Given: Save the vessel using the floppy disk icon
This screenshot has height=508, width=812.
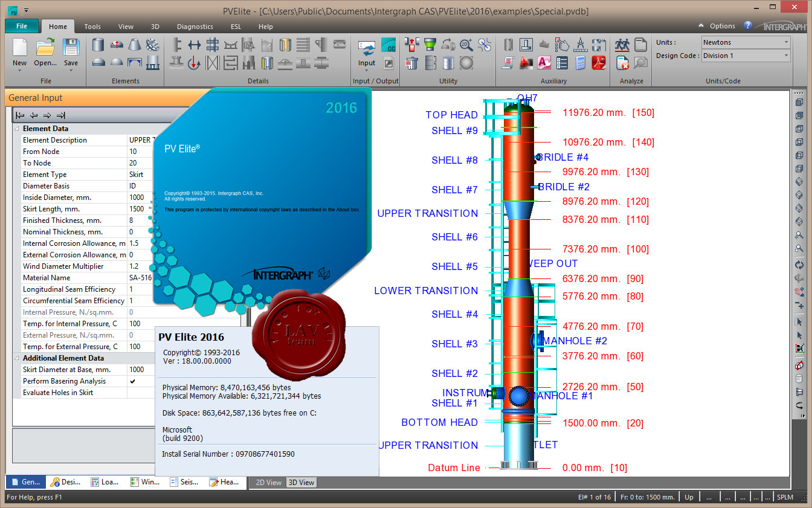Looking at the screenshot, I should pyautogui.click(x=71, y=47).
